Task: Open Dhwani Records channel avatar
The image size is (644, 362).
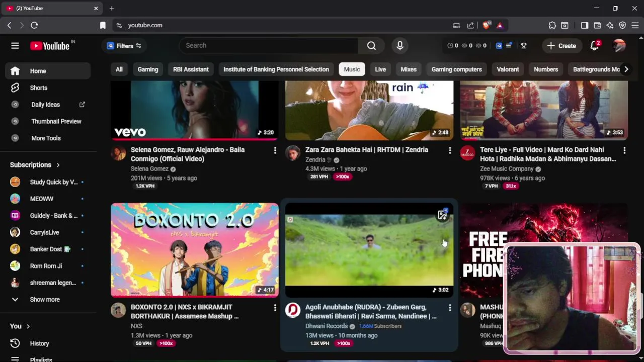Action: click(293, 310)
